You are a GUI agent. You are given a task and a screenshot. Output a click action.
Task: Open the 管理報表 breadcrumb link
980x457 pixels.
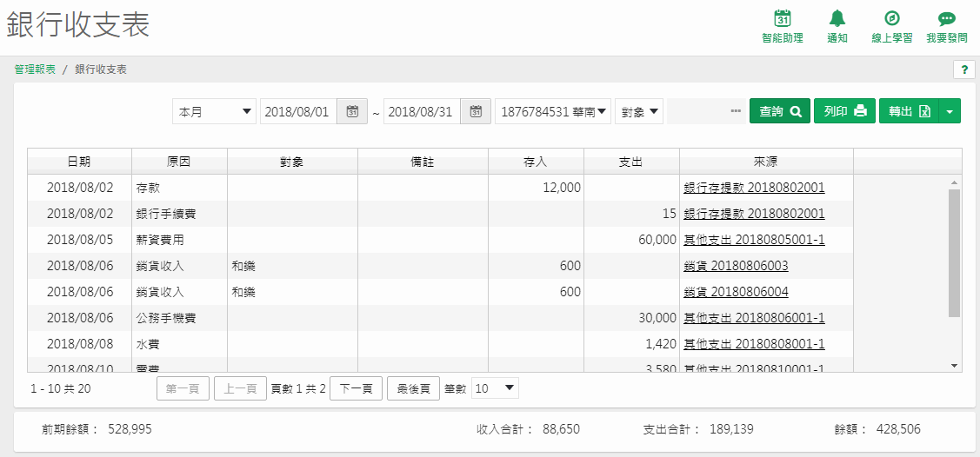pos(35,70)
